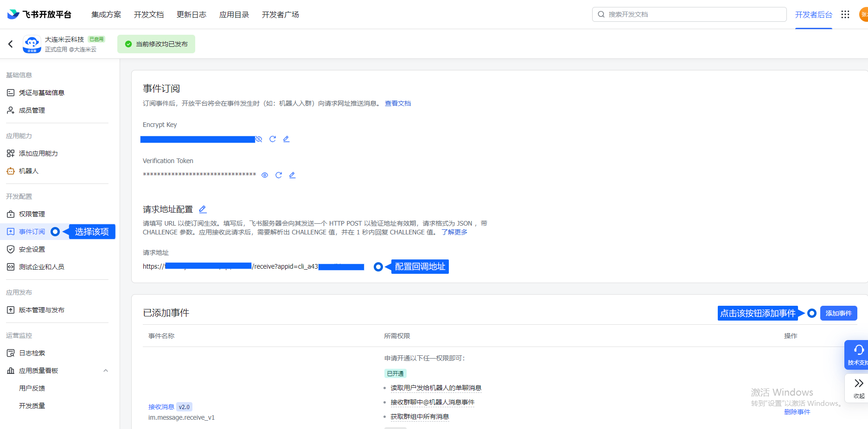The height and width of the screenshot is (429, 868).
Task: Regenerate the Verification Token
Action: (x=279, y=175)
